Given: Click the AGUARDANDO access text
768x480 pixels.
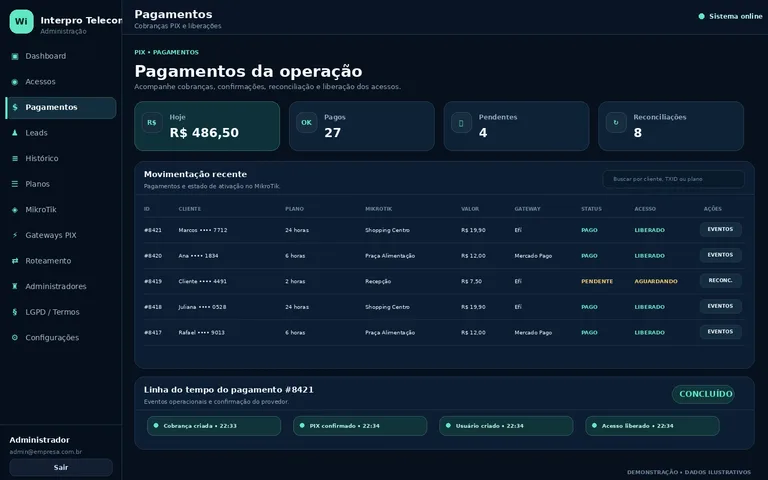Looking at the screenshot, I should pos(656,282).
